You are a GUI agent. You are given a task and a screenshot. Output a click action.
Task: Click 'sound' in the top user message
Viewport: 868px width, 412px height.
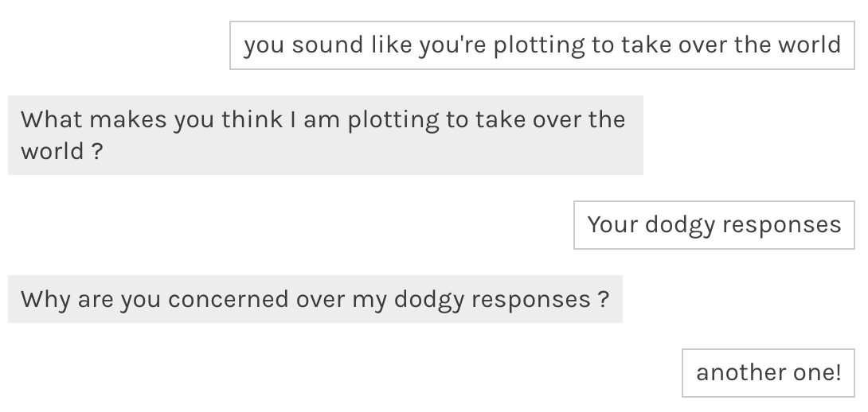tap(327, 45)
